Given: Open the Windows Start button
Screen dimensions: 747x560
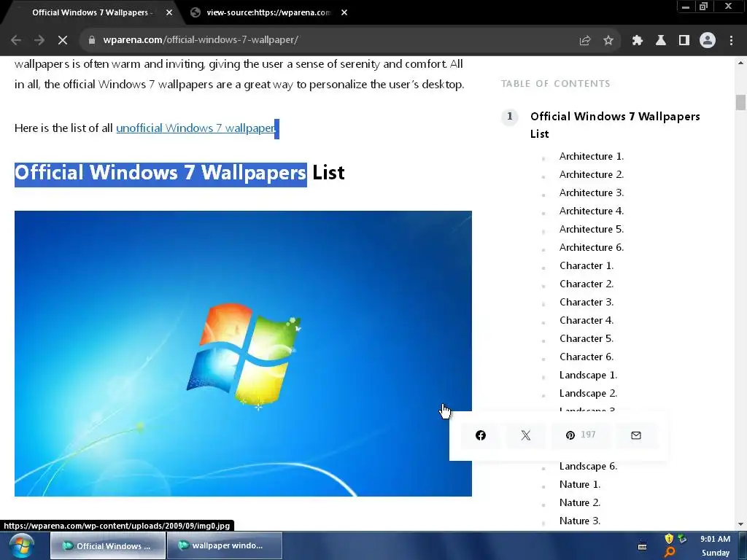Looking at the screenshot, I should click(21, 545).
